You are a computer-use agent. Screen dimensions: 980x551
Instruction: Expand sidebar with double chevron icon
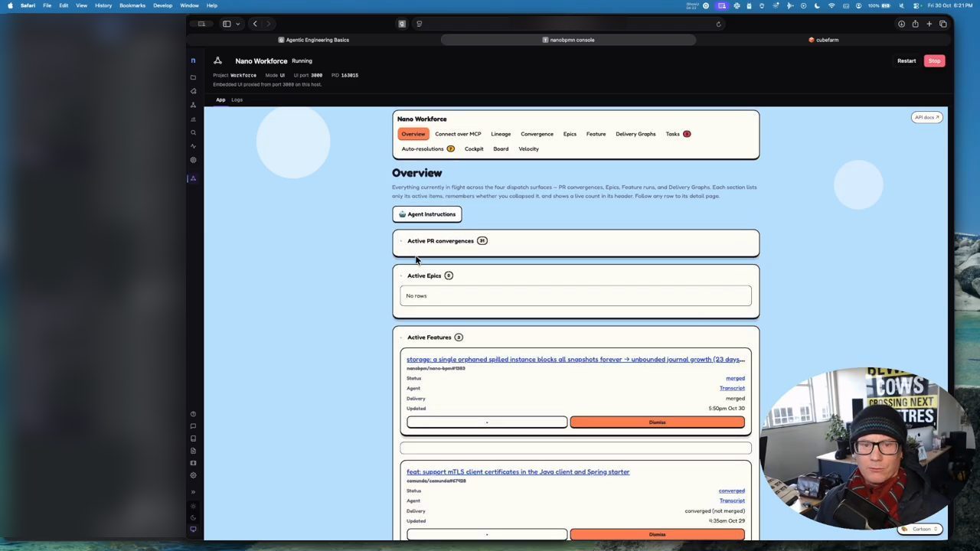point(193,492)
